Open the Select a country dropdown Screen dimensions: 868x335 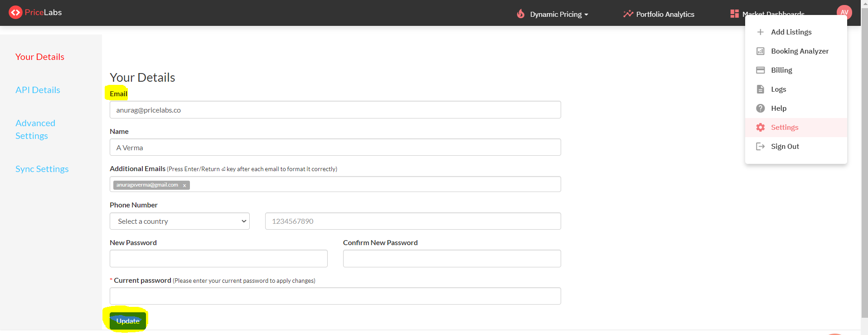click(x=179, y=221)
